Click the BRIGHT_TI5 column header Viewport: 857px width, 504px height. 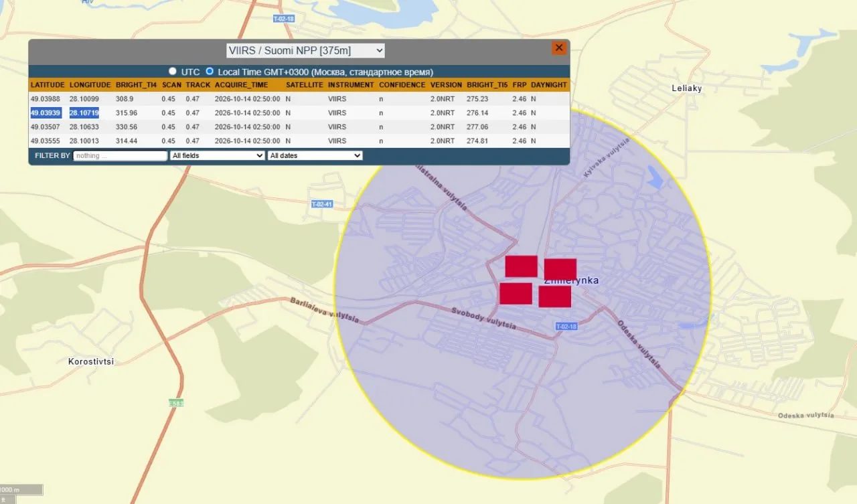[x=487, y=85]
